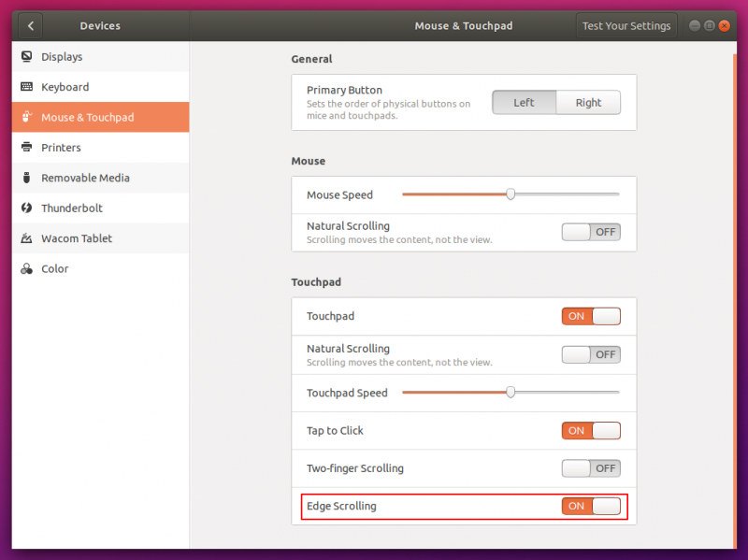Select Left as the Primary Button
This screenshot has width=748, height=560.
point(524,102)
